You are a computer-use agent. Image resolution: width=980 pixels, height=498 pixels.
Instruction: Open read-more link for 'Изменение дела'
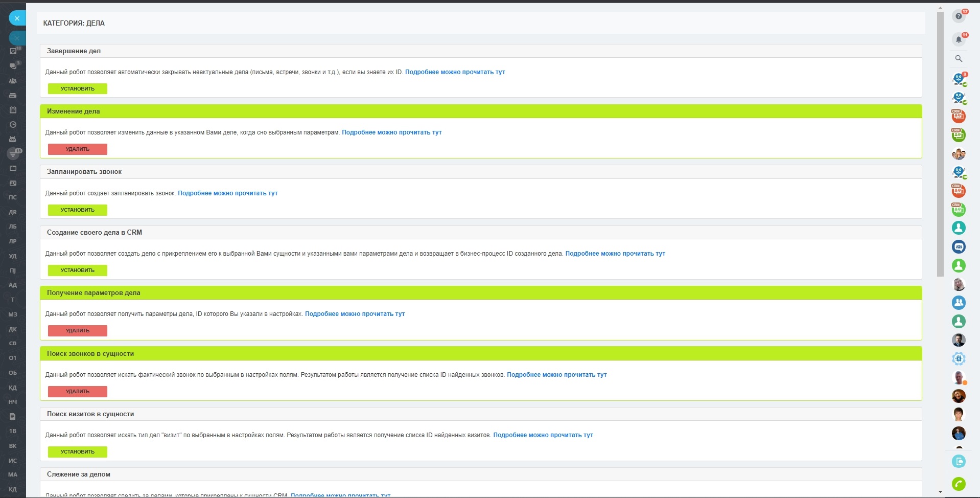pyautogui.click(x=392, y=132)
